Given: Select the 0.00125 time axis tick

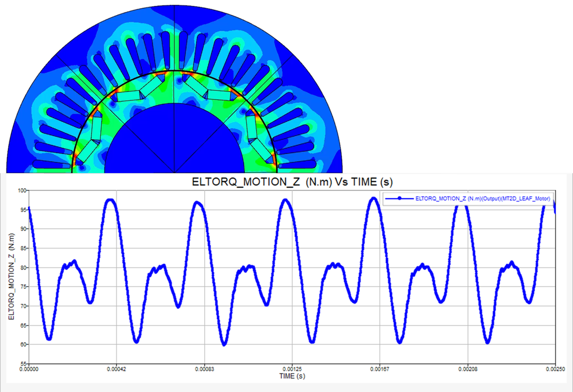Looking at the screenshot, I should click(292, 369).
